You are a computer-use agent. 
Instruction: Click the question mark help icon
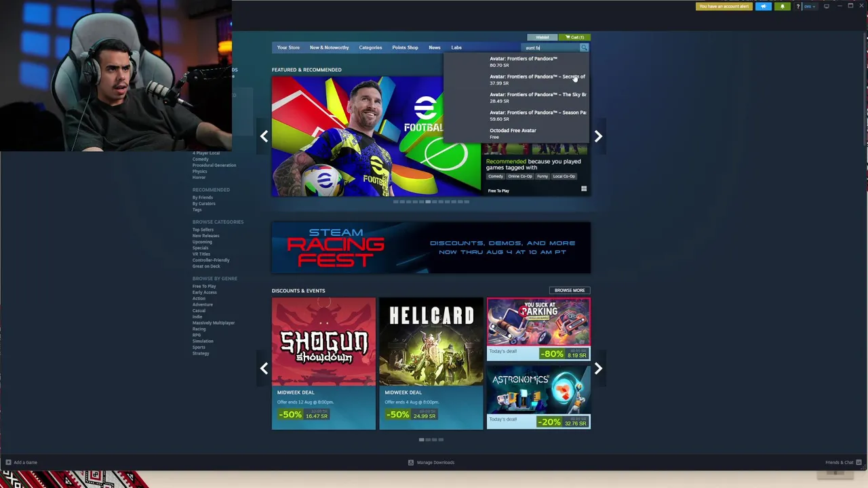tap(798, 6)
